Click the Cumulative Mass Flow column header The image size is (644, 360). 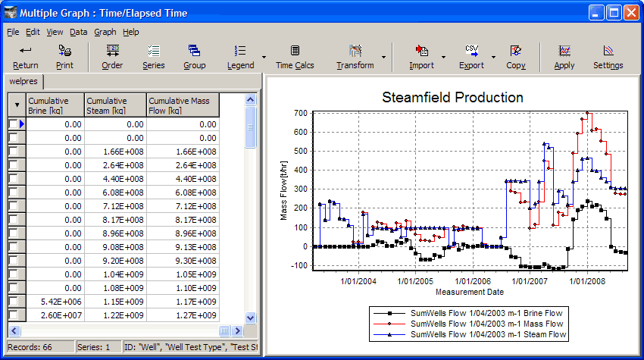[x=183, y=105]
